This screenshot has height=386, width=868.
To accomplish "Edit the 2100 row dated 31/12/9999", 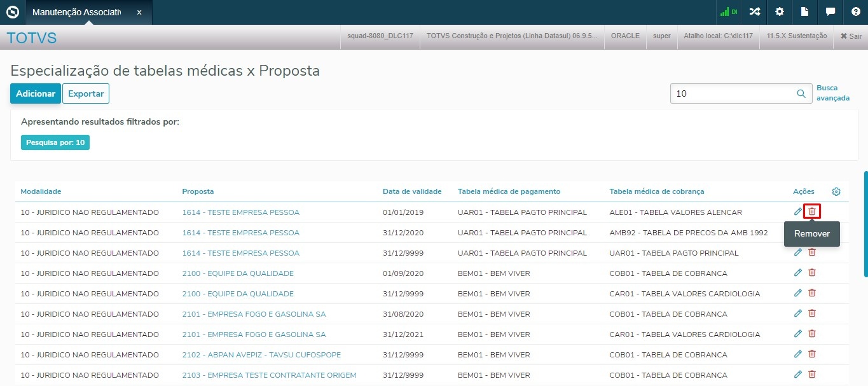I will click(798, 293).
